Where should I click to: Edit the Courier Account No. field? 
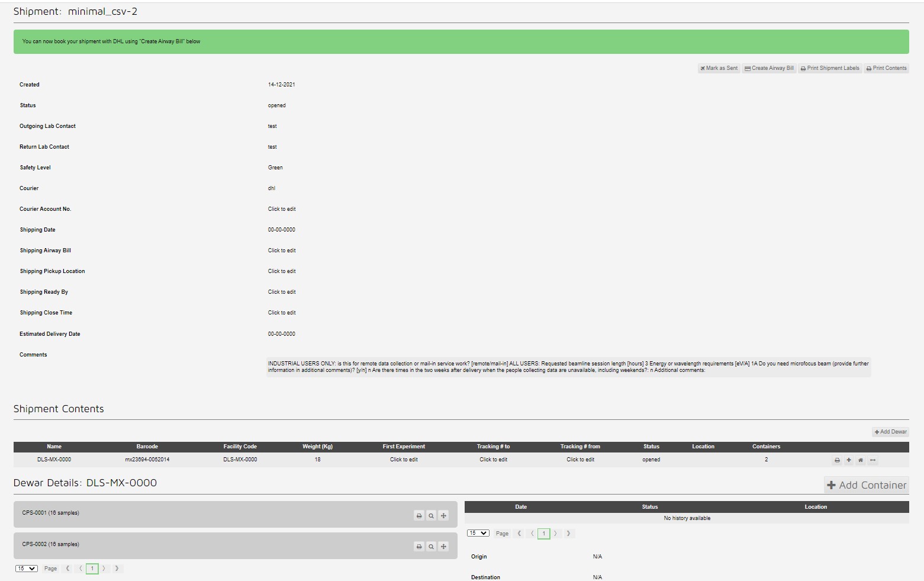pos(282,208)
